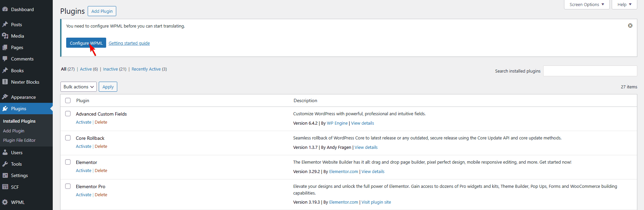Open Installed Plugins submenu item

19,121
